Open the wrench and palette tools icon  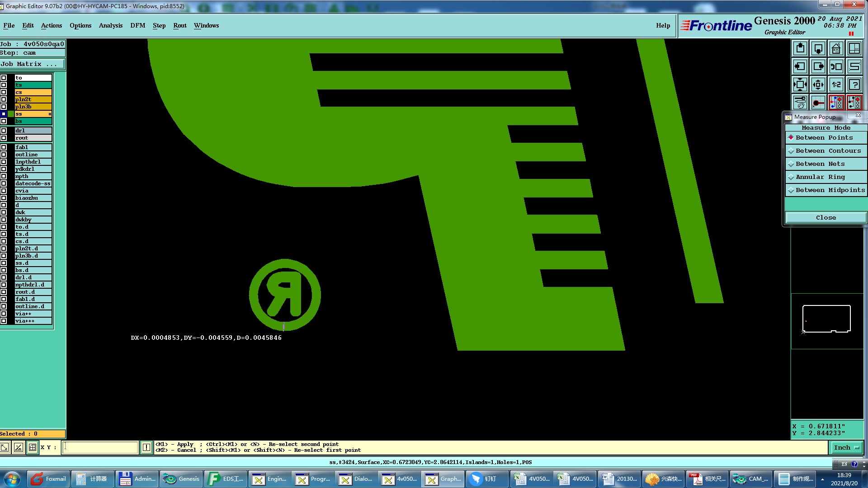point(800,103)
